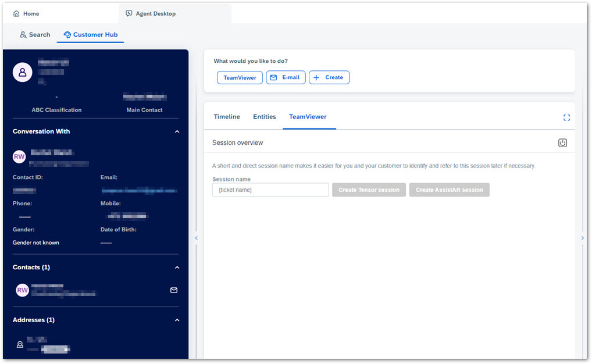This screenshot has height=364, width=592.
Task: Click the envelope icon beside the contact
Action: coord(174,290)
